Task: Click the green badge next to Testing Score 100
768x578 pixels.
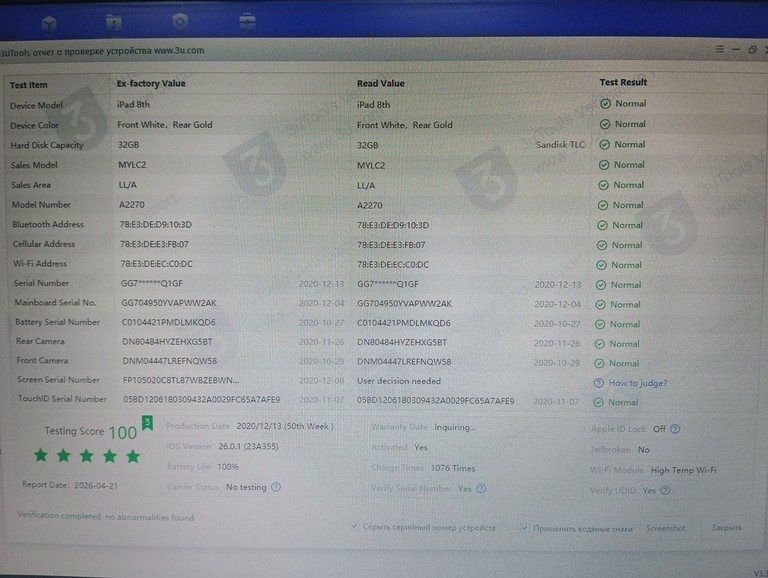Action: coord(147,423)
